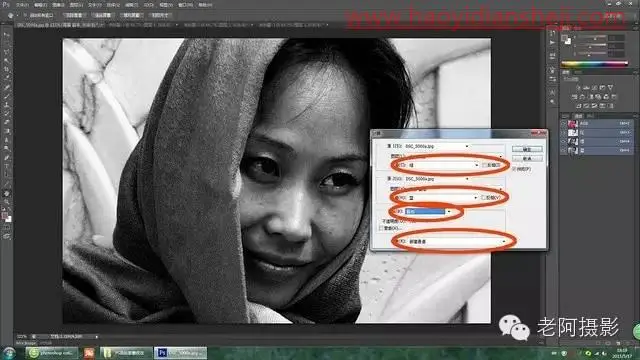Add a Vibrance adjustment
The image size is (640, 360).
coord(610,87)
